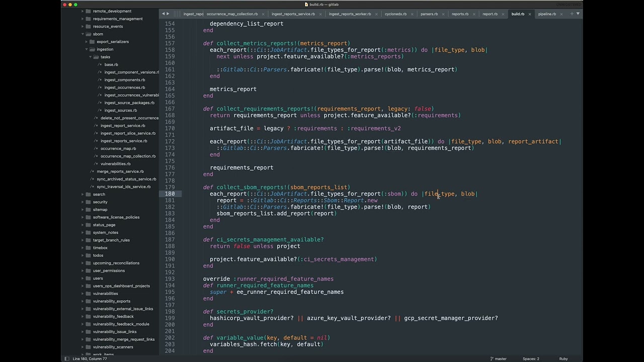The image size is (644, 362).
Task: Click the status_page folder icon
Action: (89, 225)
